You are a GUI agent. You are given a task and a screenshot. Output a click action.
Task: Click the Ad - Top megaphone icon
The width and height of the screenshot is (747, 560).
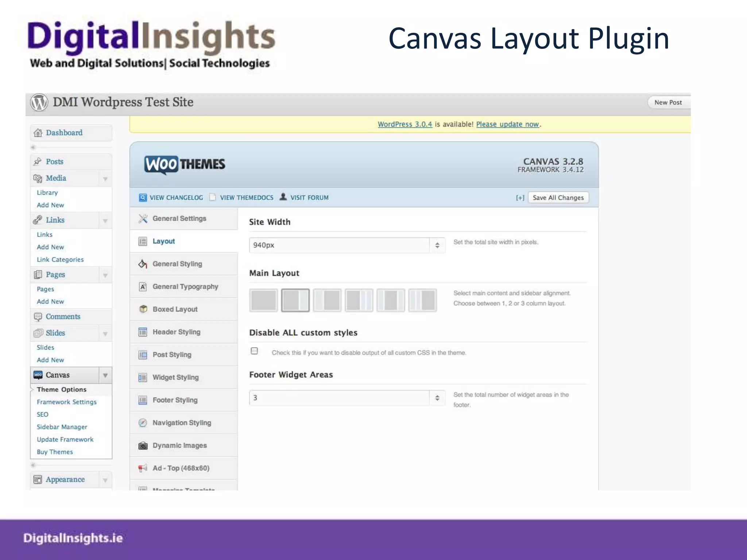click(143, 468)
